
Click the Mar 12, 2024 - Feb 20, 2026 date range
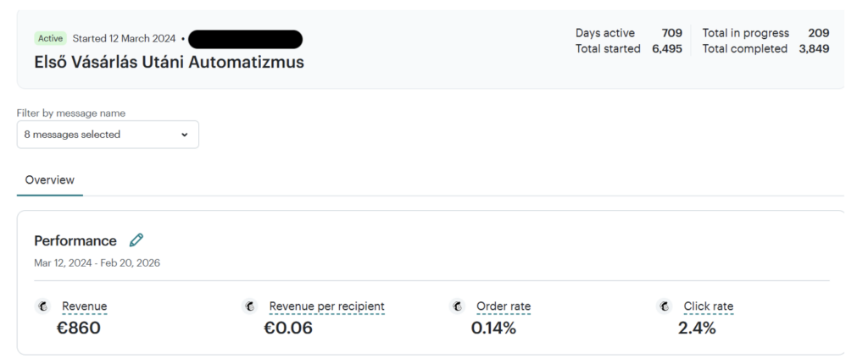(x=97, y=263)
